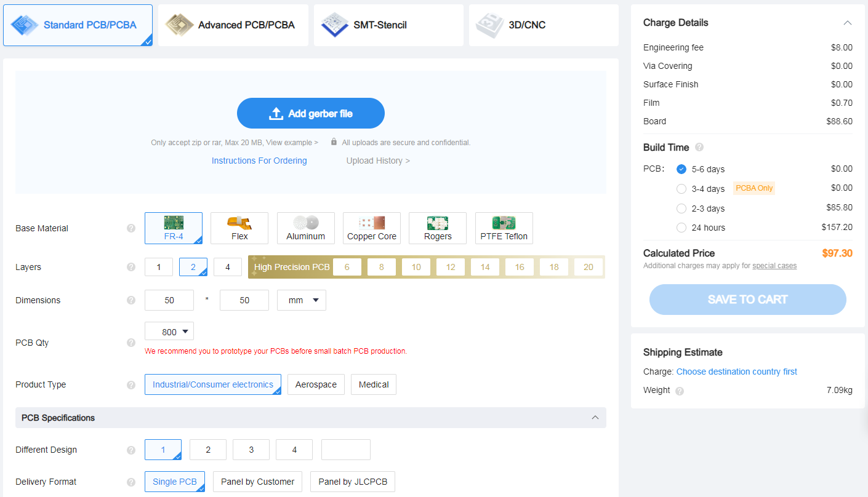Screen dimensions: 868x497
Task: Click the help icon next to Build Time
Action: [x=699, y=148]
